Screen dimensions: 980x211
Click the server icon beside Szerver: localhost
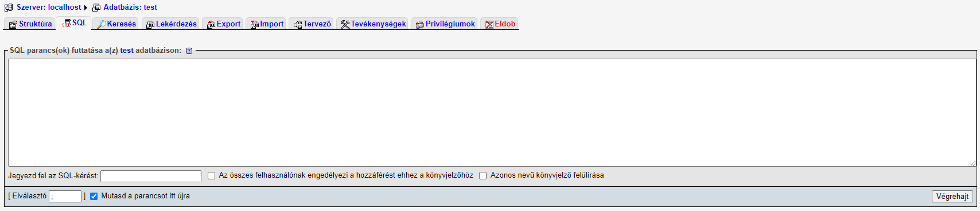point(9,7)
